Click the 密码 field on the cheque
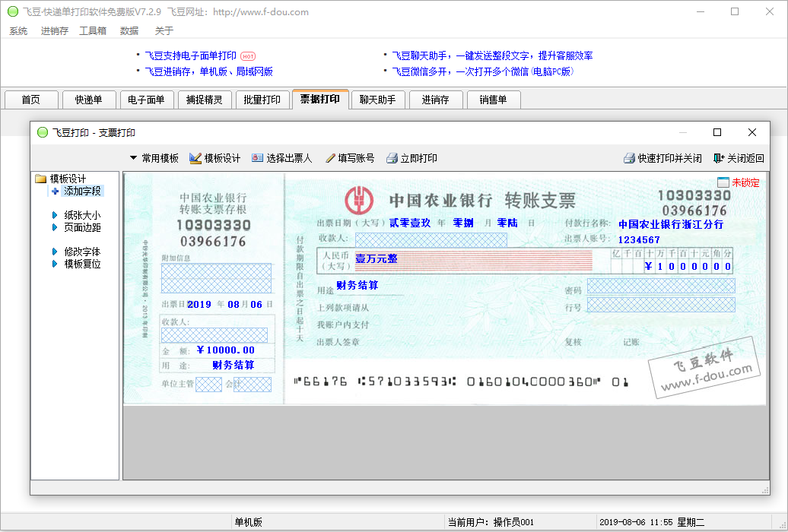 [661, 287]
